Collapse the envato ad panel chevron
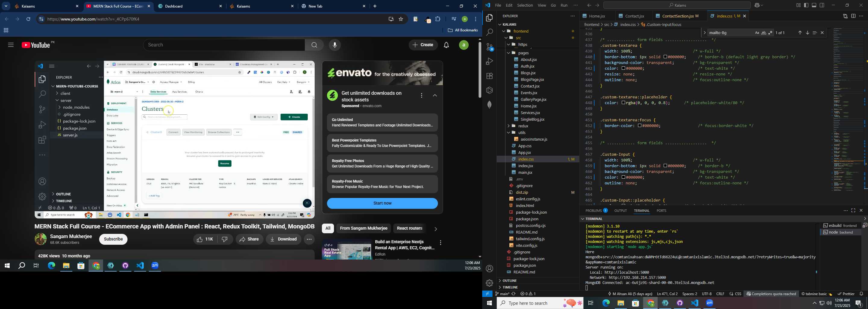The image size is (868, 309). coord(435,96)
